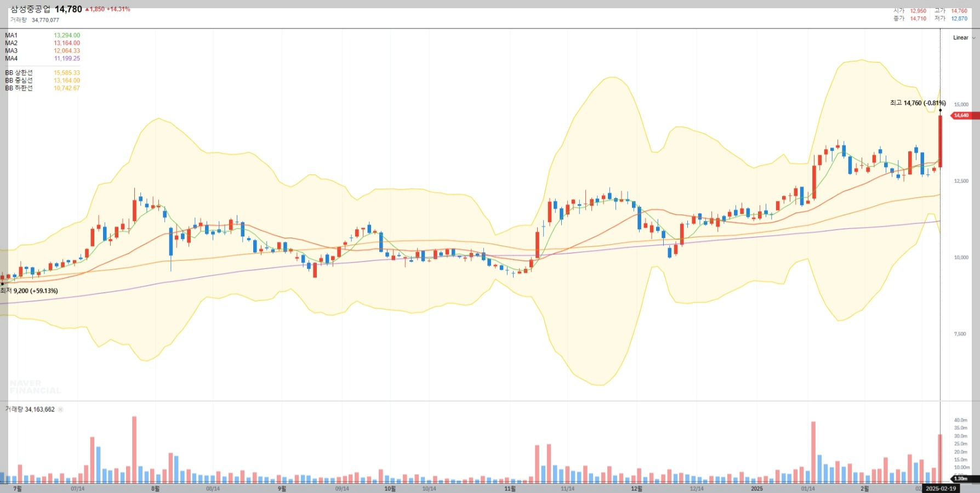Click the 최고 14,760 (-0.81%) annotation
This screenshot has width=980, height=493.
[x=918, y=103]
